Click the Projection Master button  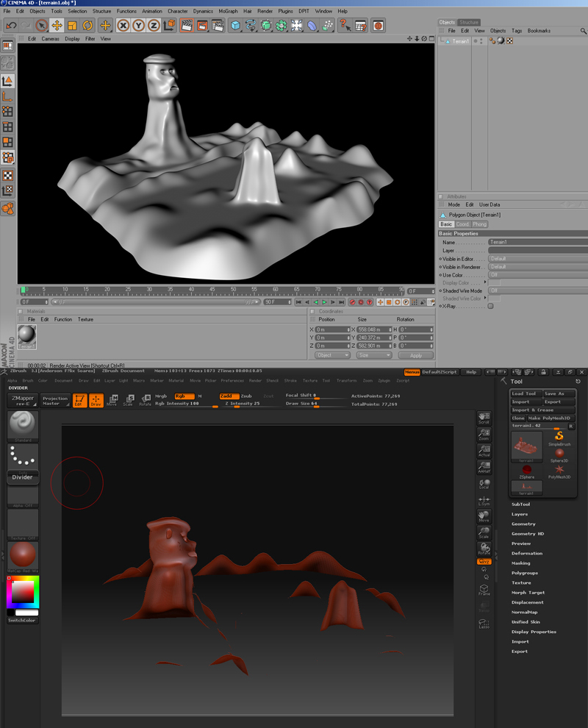[55, 401]
